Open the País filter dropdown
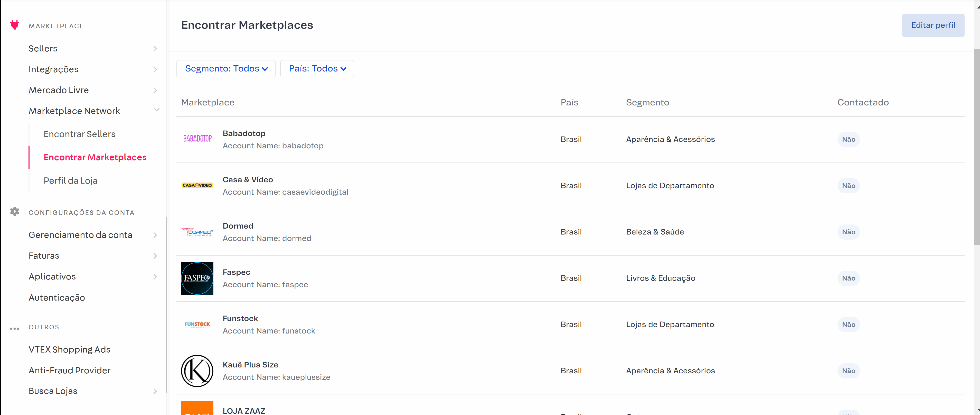Viewport: 980px width, 415px height. [x=317, y=69]
